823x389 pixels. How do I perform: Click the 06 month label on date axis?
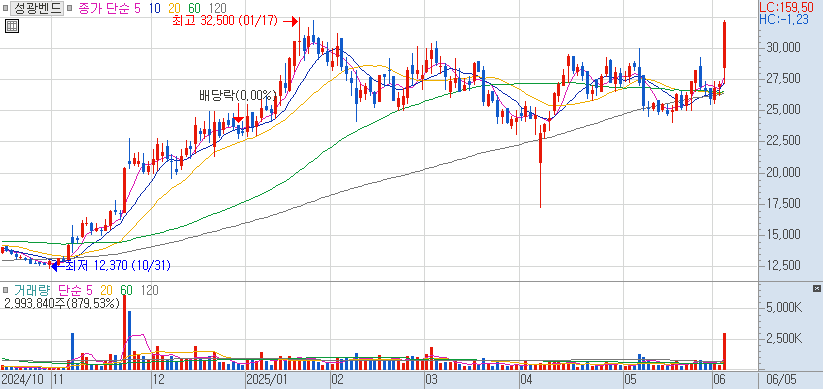720,380
